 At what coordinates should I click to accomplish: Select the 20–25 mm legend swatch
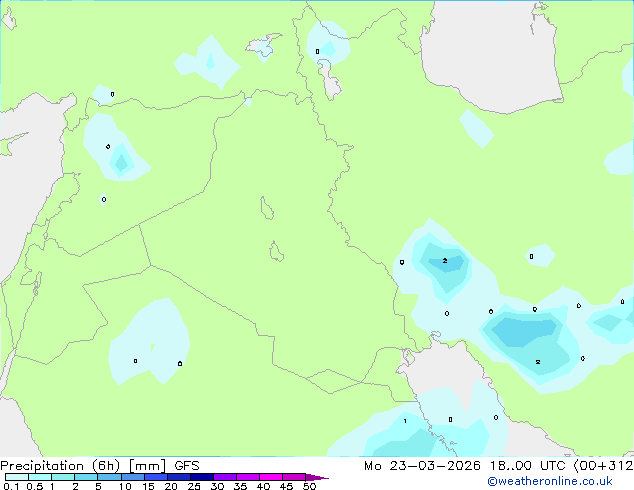(179, 477)
